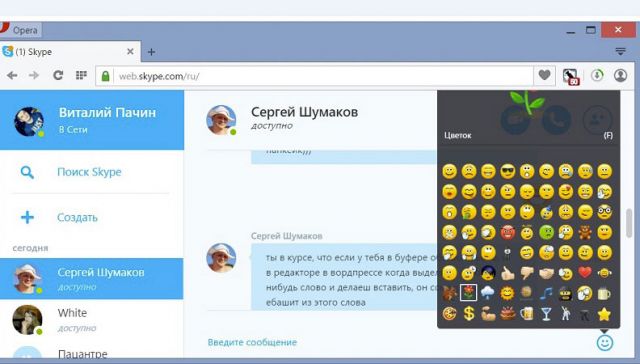Insert the coffee mug emoticon
The image size is (640, 364).
(604, 293)
